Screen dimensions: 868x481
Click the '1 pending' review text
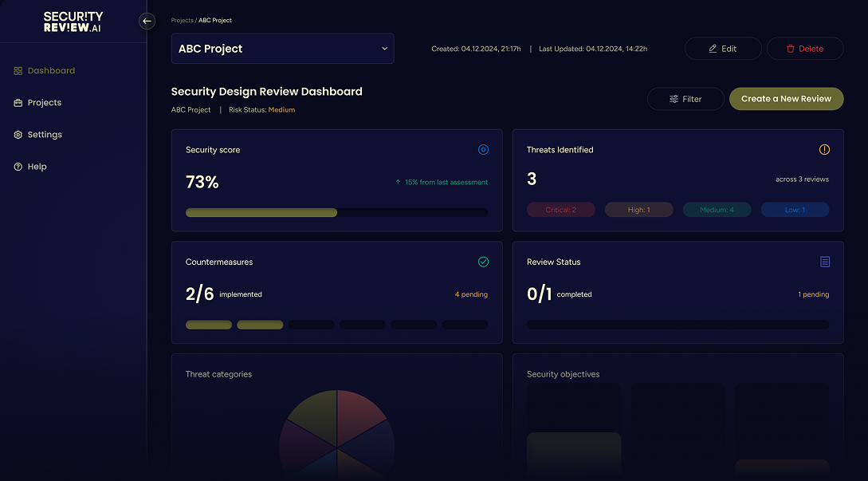click(813, 294)
